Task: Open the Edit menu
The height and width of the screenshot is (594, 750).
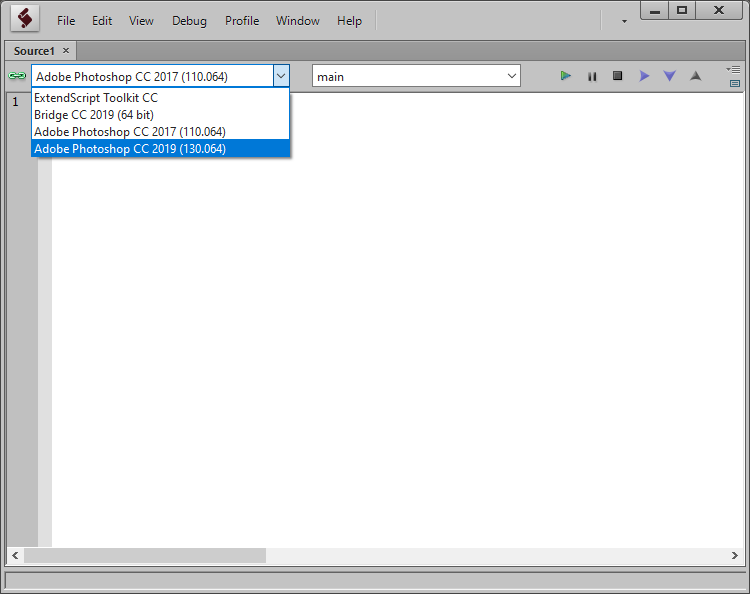Action: coord(102,21)
